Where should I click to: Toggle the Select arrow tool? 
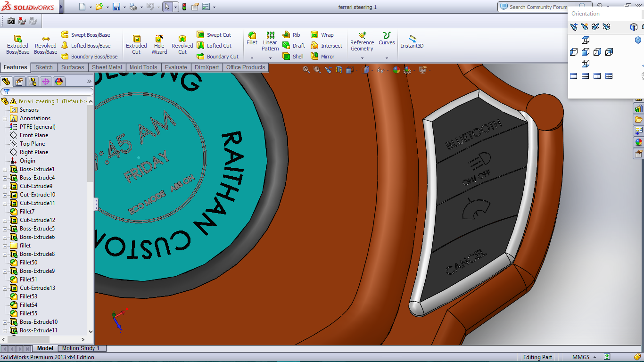pos(167,7)
